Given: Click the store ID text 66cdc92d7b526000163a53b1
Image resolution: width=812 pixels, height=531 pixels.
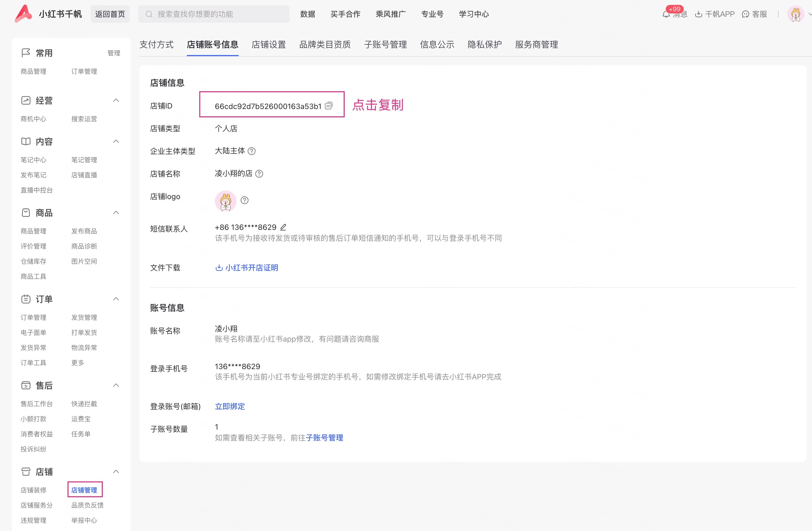Looking at the screenshot, I should (268, 106).
